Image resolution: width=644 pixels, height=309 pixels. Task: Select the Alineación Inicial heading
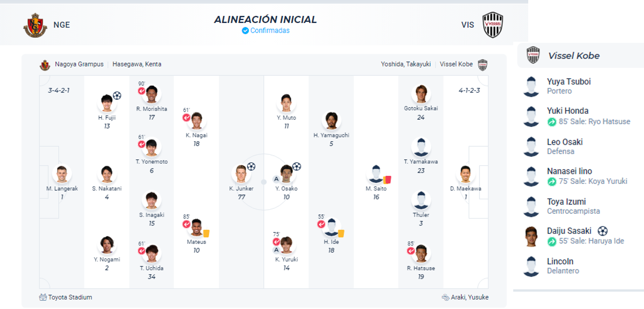coord(265,20)
